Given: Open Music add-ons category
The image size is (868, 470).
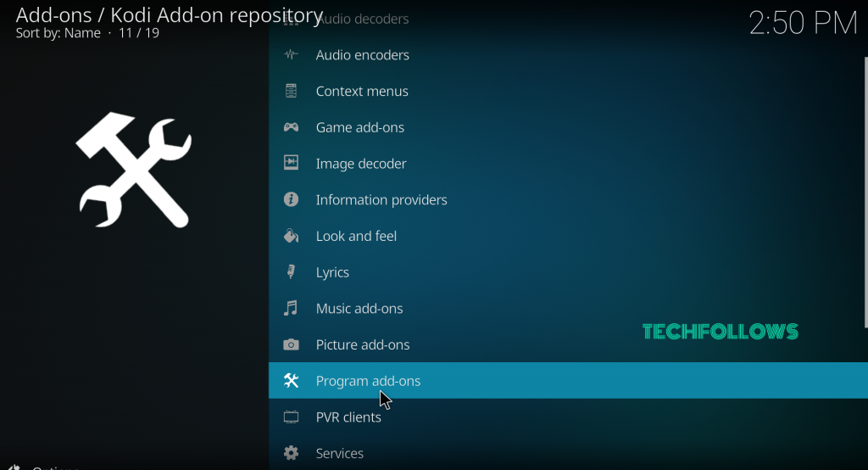Looking at the screenshot, I should pyautogui.click(x=568, y=308).
